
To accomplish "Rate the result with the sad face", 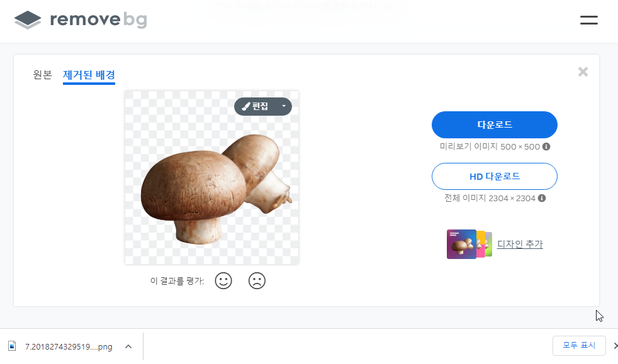I will click(257, 281).
